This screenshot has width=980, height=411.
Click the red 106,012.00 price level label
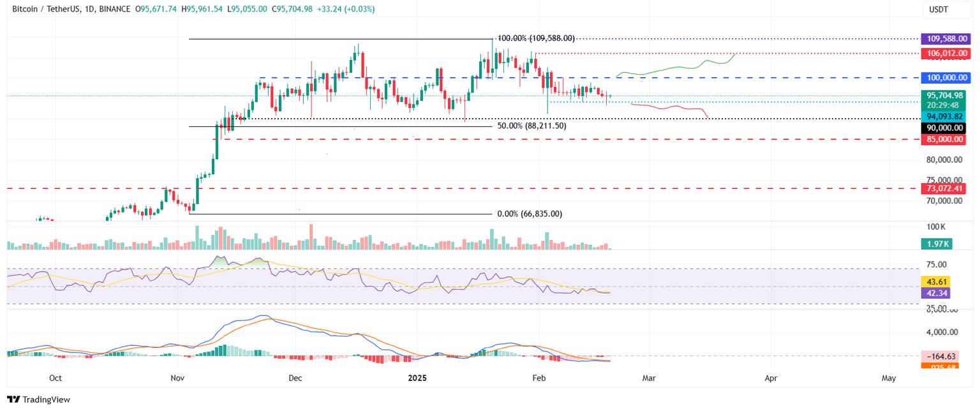click(946, 53)
